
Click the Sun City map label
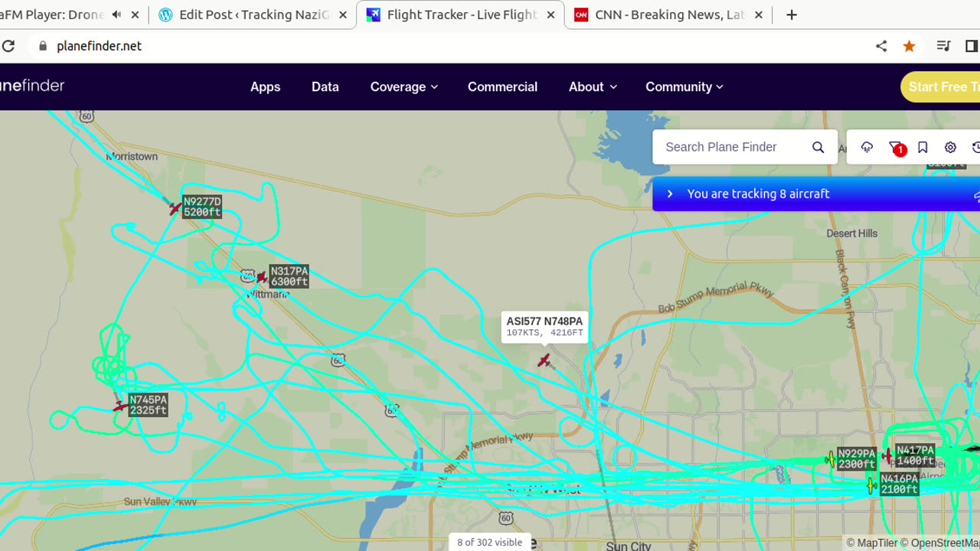tap(628, 546)
